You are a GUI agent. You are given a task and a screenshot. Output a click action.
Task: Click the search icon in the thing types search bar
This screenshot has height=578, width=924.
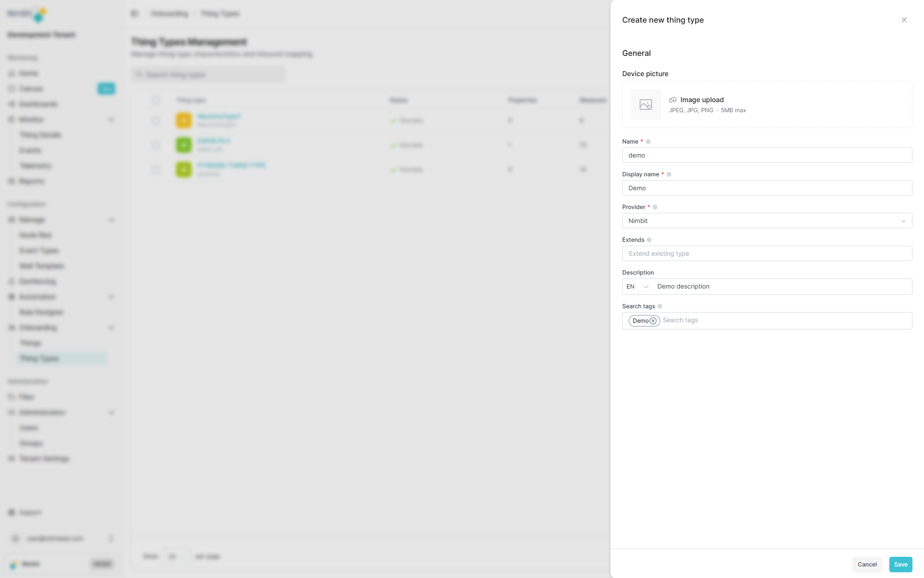pyautogui.click(x=140, y=75)
